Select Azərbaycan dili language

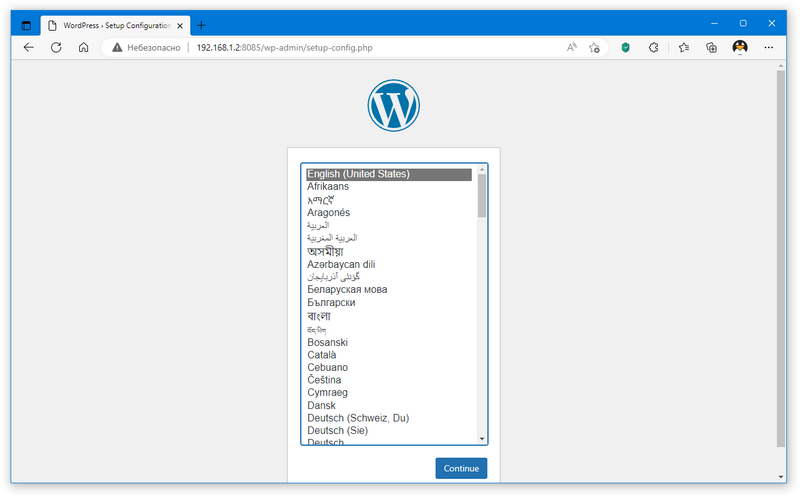(x=389, y=264)
